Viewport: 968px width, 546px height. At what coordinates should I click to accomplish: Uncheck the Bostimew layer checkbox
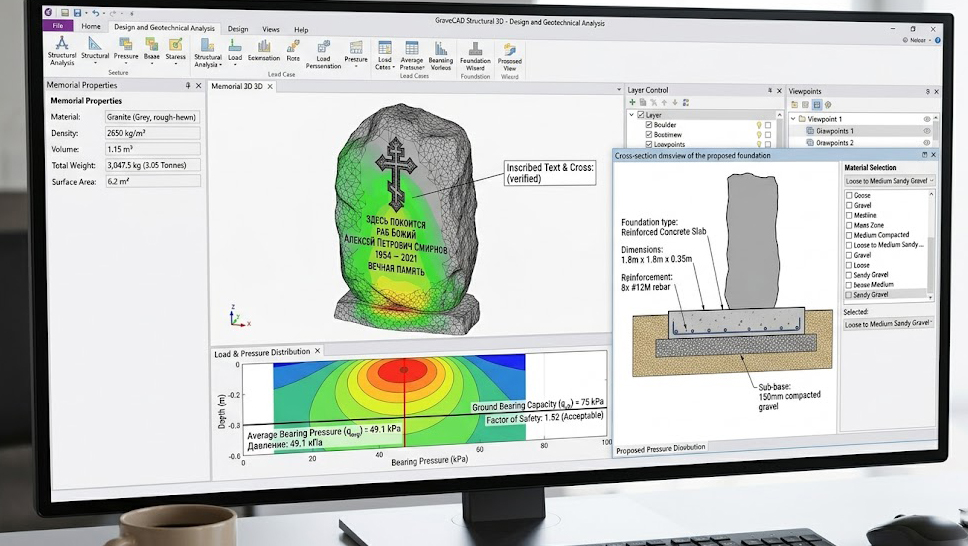click(649, 134)
